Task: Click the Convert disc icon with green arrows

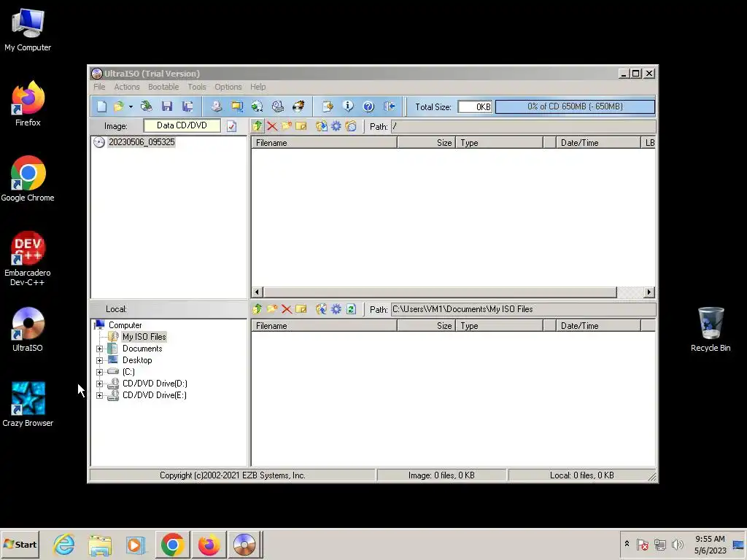Action: [x=258, y=106]
